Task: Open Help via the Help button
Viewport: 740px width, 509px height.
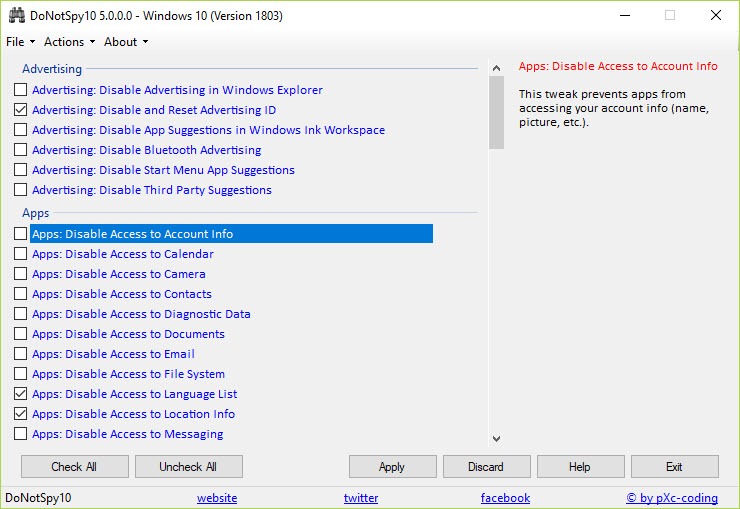Action: (580, 467)
